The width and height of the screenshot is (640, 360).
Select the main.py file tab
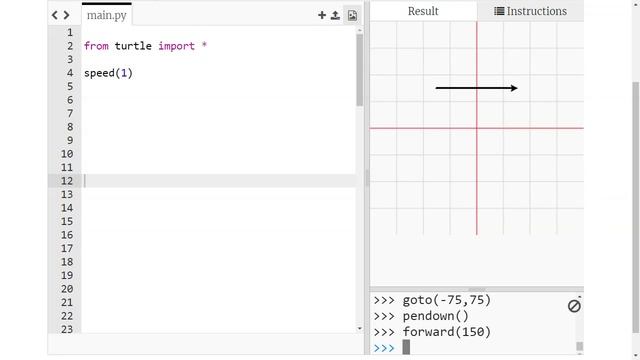click(107, 15)
